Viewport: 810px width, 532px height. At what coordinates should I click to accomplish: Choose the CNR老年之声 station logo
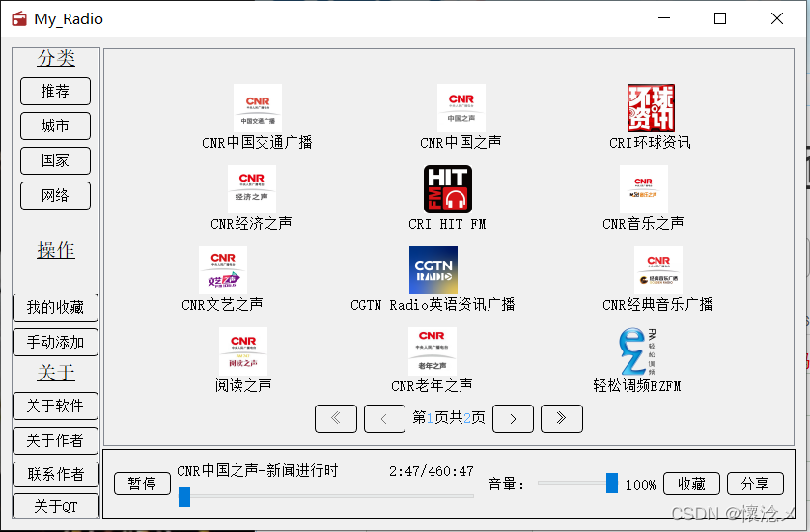tap(432, 351)
